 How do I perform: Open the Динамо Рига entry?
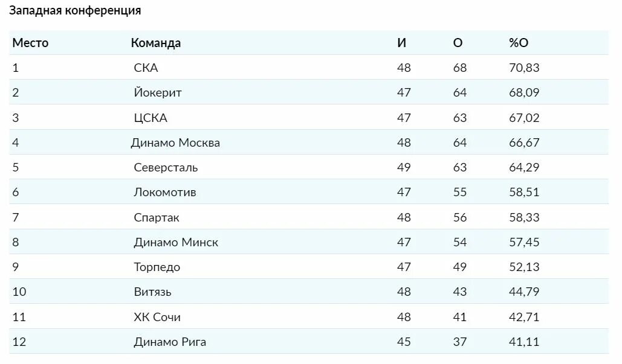click(170, 342)
